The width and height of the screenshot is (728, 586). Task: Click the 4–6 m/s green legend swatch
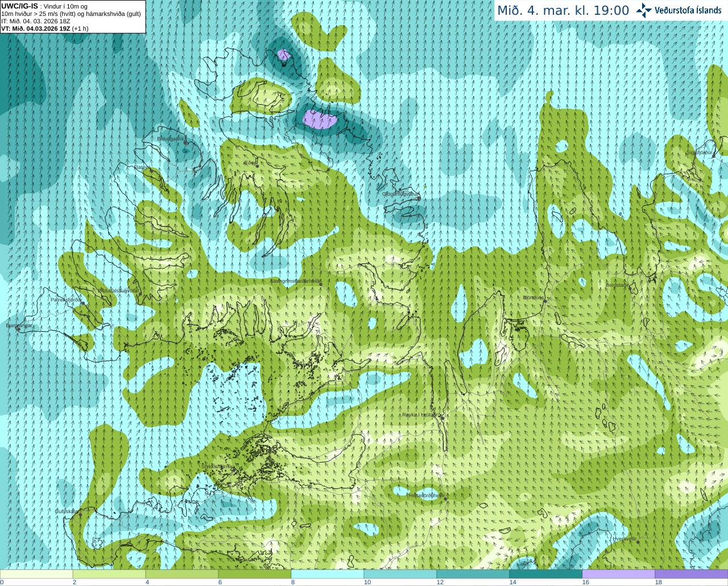pyautogui.click(x=182, y=574)
